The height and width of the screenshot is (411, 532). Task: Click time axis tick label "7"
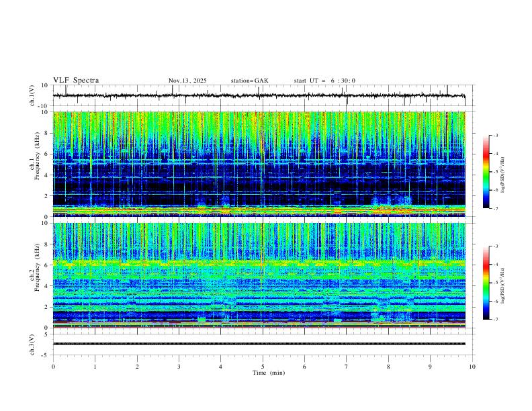[347, 367]
